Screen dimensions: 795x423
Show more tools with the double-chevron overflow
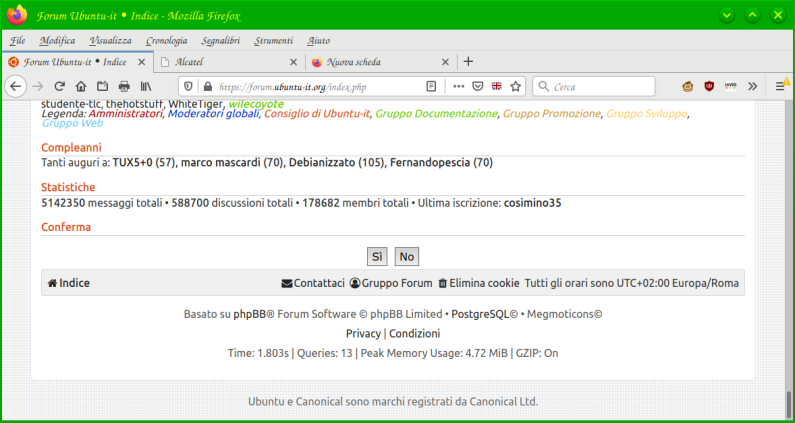click(x=752, y=87)
